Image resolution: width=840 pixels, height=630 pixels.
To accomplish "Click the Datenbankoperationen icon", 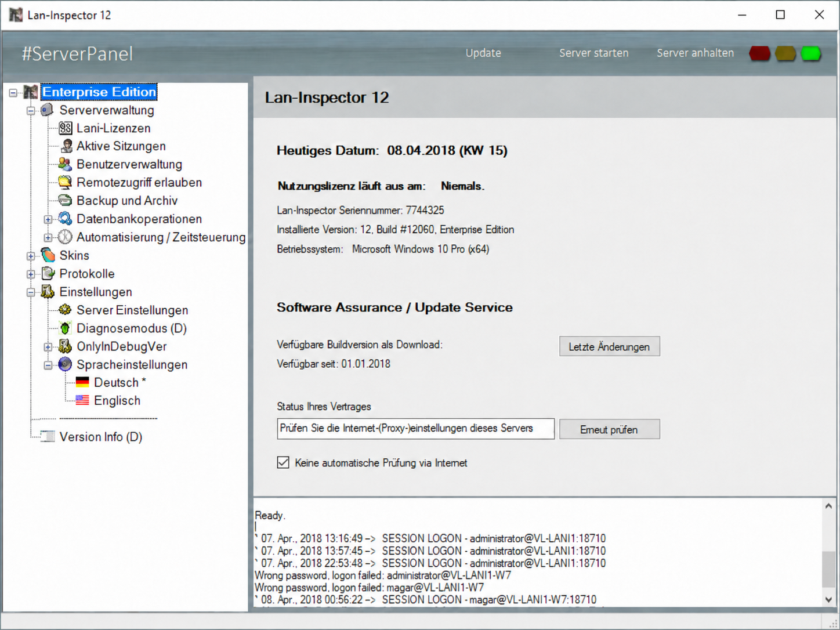I will point(66,219).
